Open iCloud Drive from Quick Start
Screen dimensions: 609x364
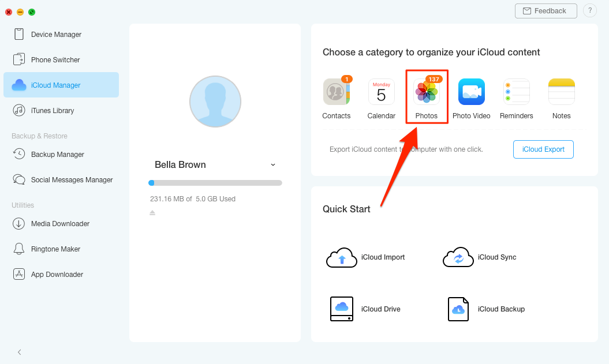[x=365, y=309]
